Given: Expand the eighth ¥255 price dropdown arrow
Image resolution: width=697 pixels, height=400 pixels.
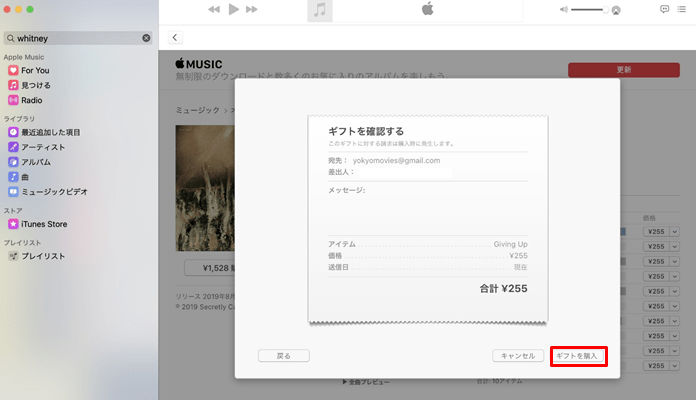Looking at the screenshot, I should [x=674, y=336].
